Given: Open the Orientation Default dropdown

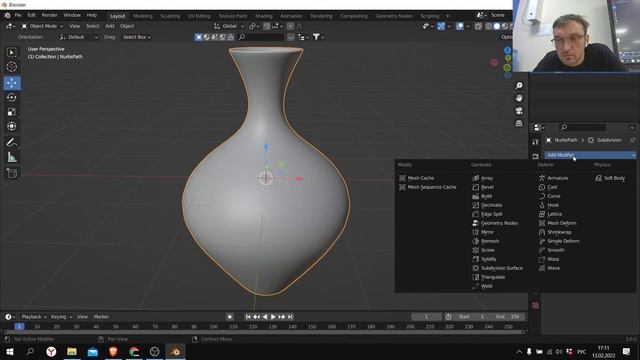Looking at the screenshot, I should pyautogui.click(x=79, y=37).
